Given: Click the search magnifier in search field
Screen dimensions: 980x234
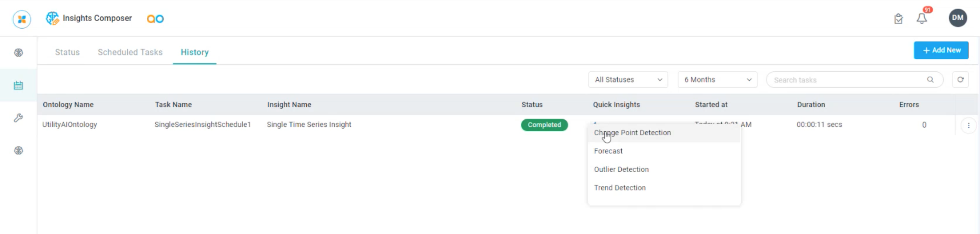Looking at the screenshot, I should [931, 79].
